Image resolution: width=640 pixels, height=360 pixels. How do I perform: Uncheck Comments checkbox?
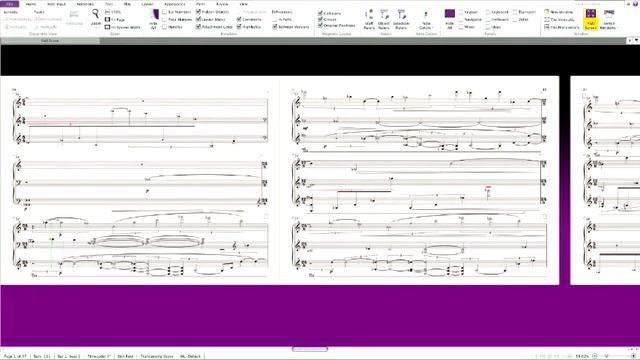(249, 20)
